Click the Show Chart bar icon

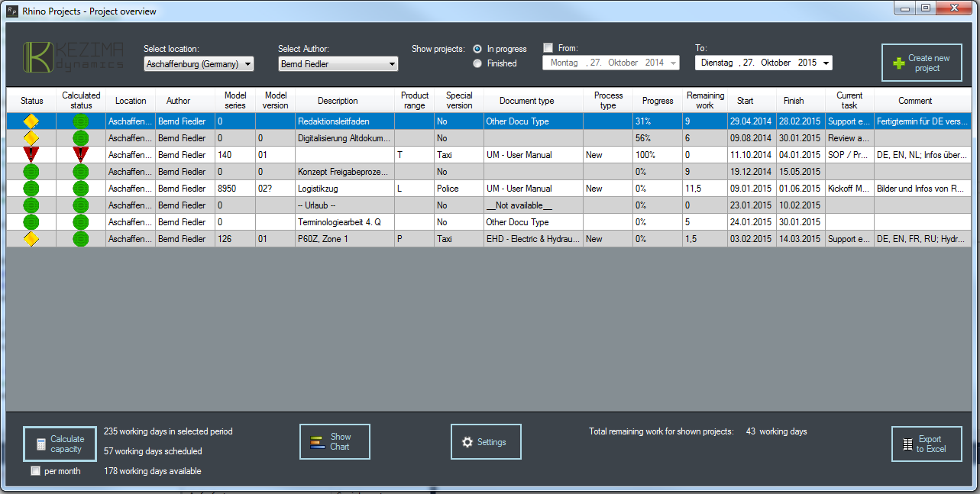[x=317, y=442]
